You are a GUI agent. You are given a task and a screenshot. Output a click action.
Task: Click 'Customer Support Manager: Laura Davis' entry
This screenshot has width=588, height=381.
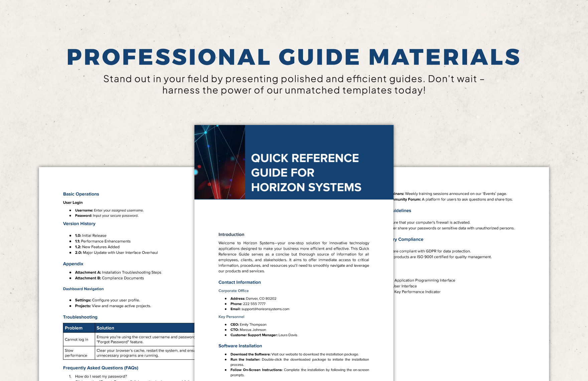(x=264, y=335)
